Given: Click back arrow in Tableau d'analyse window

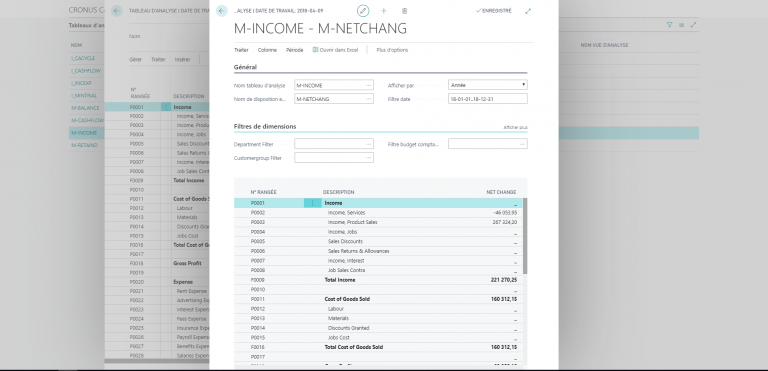Looking at the screenshot, I should [x=117, y=11].
